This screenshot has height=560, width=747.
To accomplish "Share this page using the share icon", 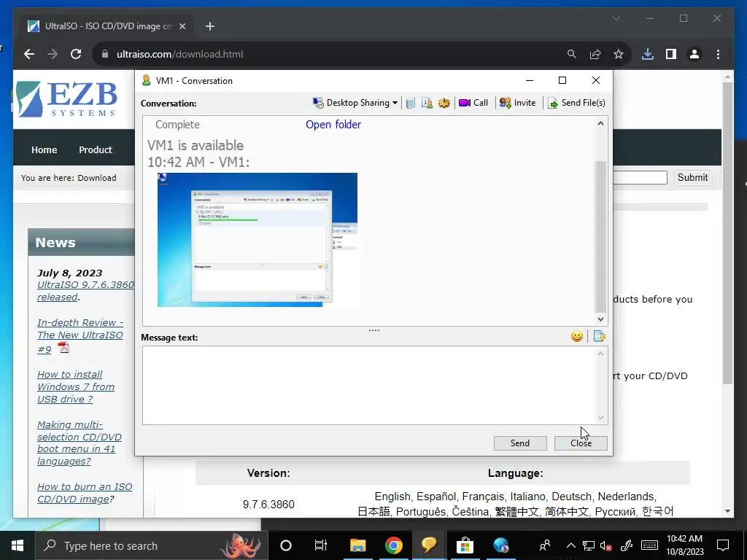I will coord(595,54).
